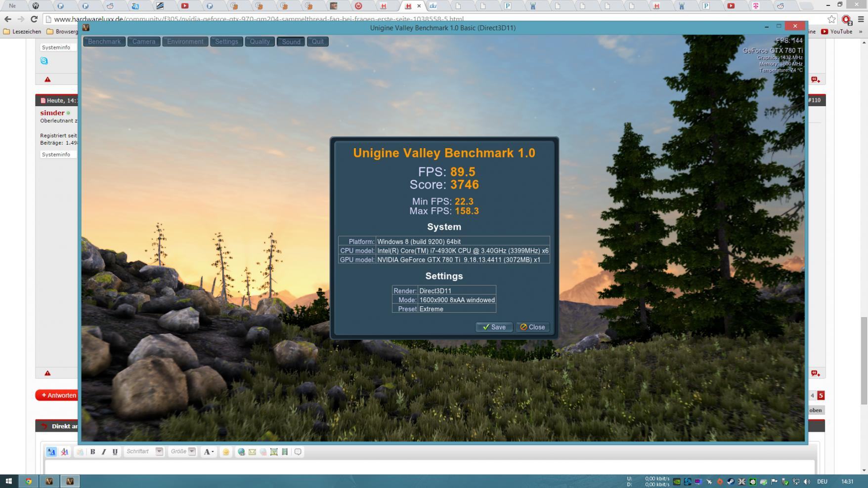Open the Benchmark menu in Valley
The height and width of the screenshot is (488, 868).
point(104,41)
